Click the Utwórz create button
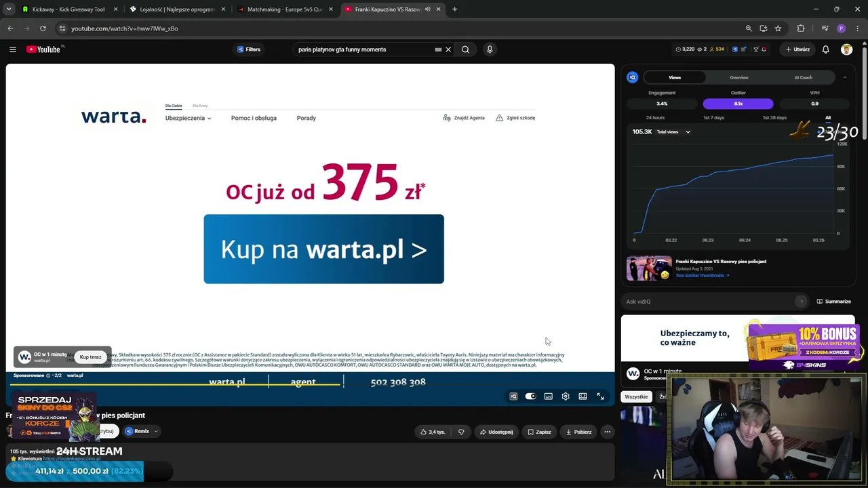Screen dimensions: 868x488 (x=797, y=49)
